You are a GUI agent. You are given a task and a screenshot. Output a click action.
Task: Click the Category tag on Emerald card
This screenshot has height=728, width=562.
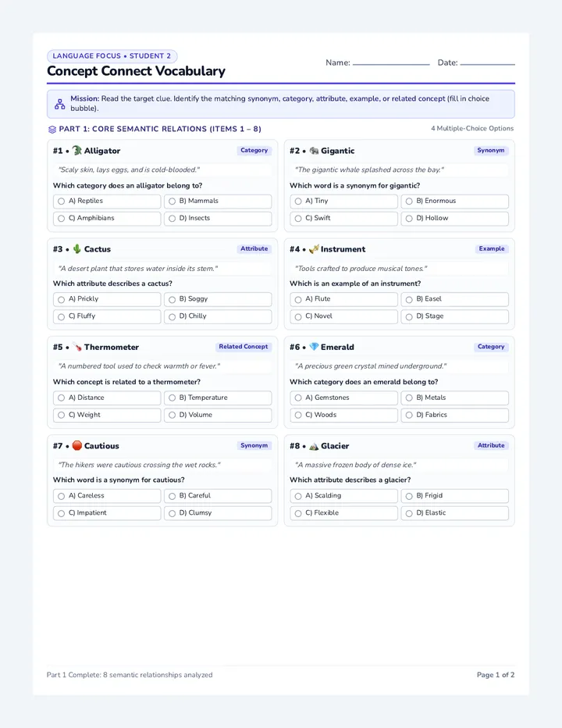(491, 347)
